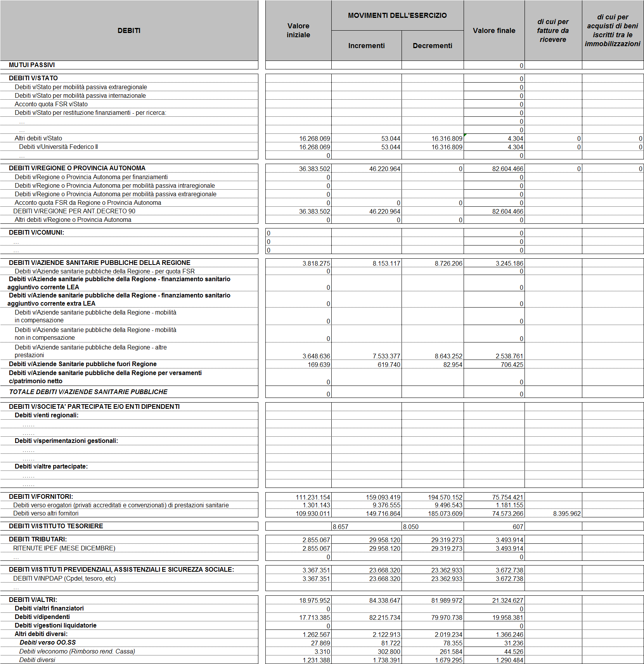Image resolution: width=644 pixels, height=664 pixels.
Task: Click the Valore iniziale column header
Action: pos(298,30)
